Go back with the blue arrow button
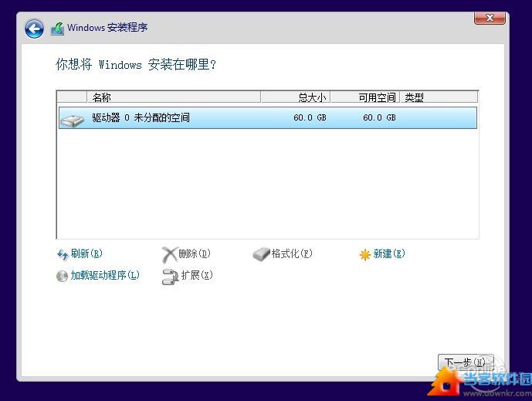 [34, 29]
